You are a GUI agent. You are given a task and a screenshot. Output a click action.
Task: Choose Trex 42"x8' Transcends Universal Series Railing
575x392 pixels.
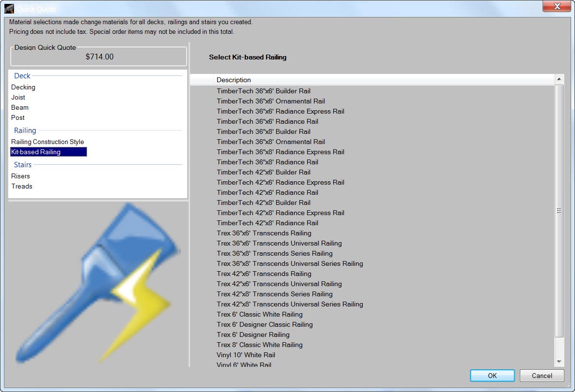click(290, 304)
